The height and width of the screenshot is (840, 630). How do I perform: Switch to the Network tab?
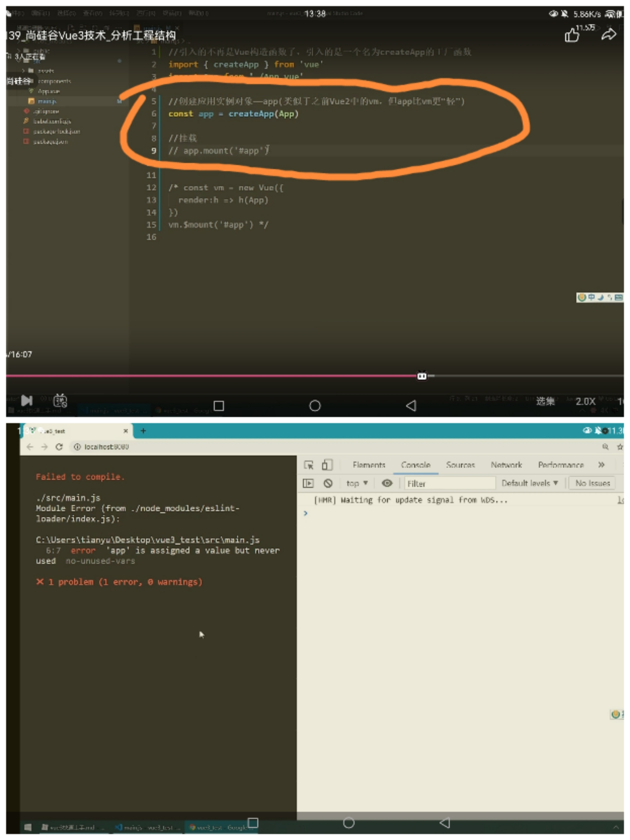coord(506,465)
